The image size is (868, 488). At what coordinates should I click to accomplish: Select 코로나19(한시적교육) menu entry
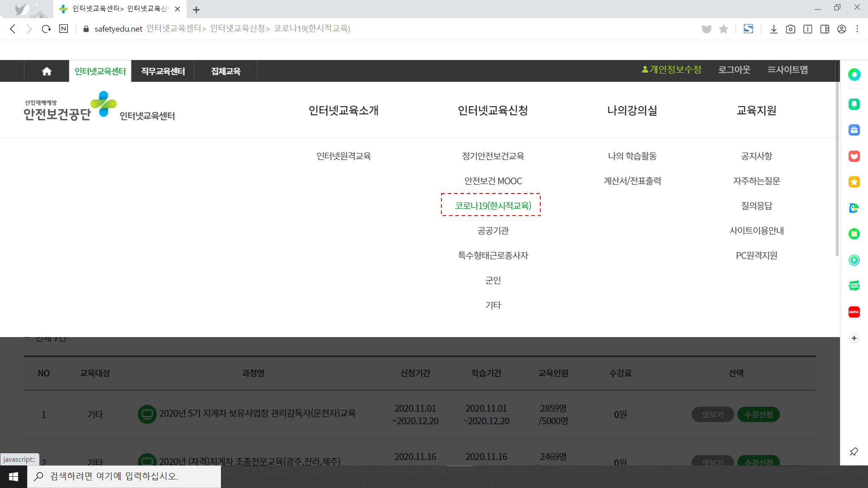(x=493, y=206)
